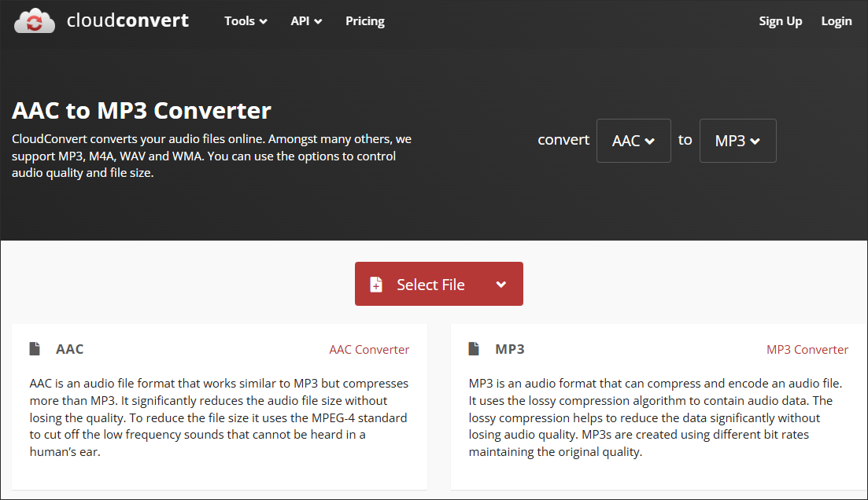Click the CloudConvert cloud logo icon

point(35,21)
